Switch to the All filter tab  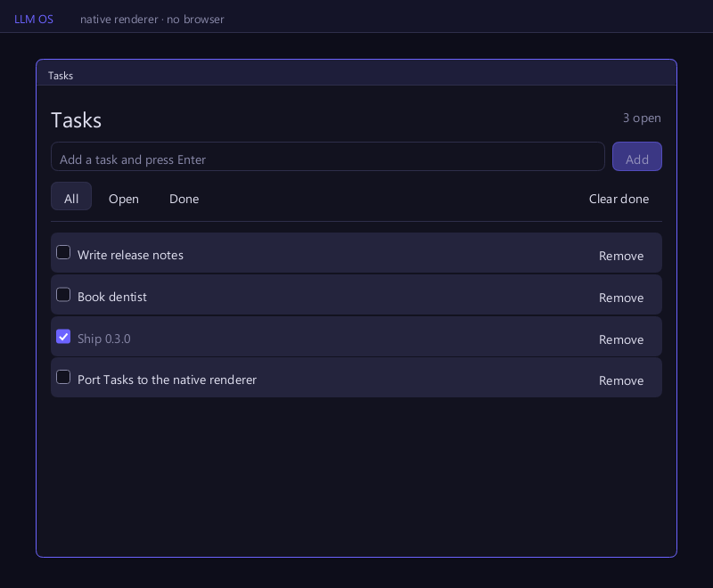(71, 196)
